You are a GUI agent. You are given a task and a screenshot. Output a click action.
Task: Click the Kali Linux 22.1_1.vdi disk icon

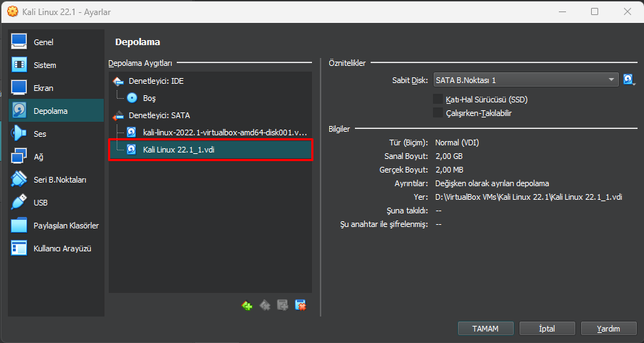pyautogui.click(x=132, y=149)
